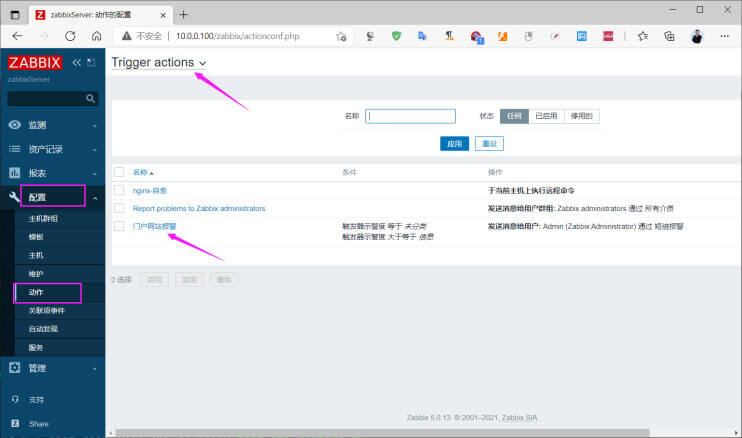The height and width of the screenshot is (438, 742).
Task: Click the horizontal scrollbar at page bottom
Action: click(x=382, y=433)
